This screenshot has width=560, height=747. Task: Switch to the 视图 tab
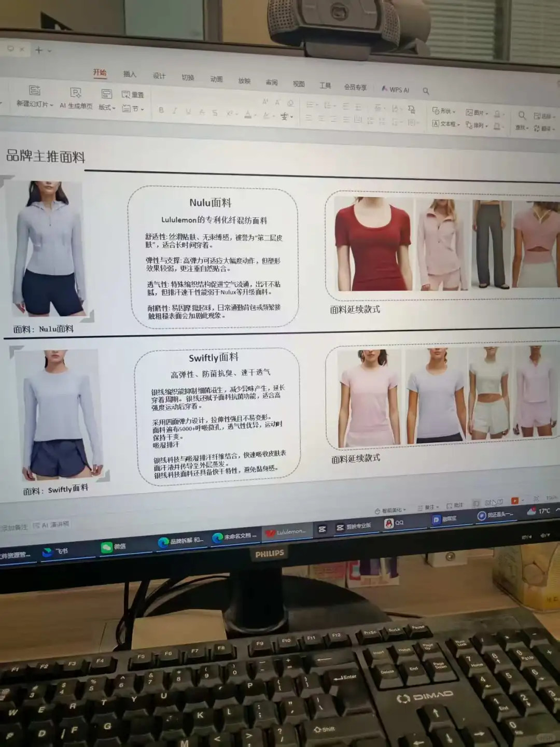[299, 84]
